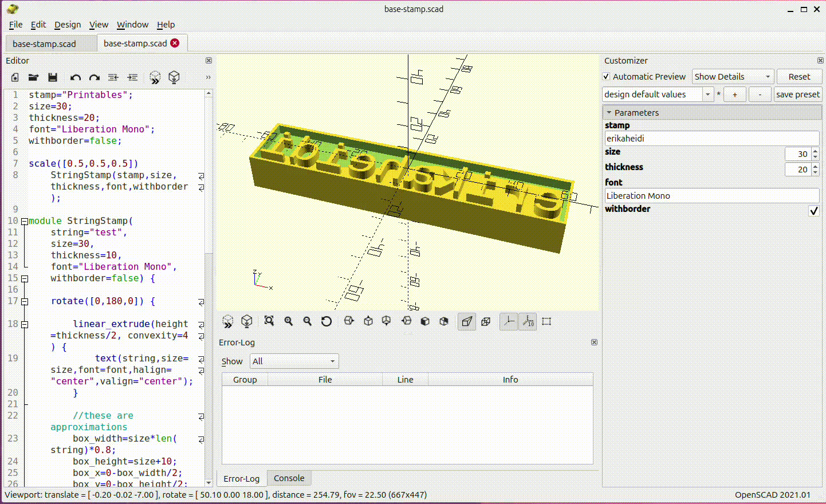826x504 pixels.
Task: Toggle scale markers on axes
Action: [x=528, y=321]
